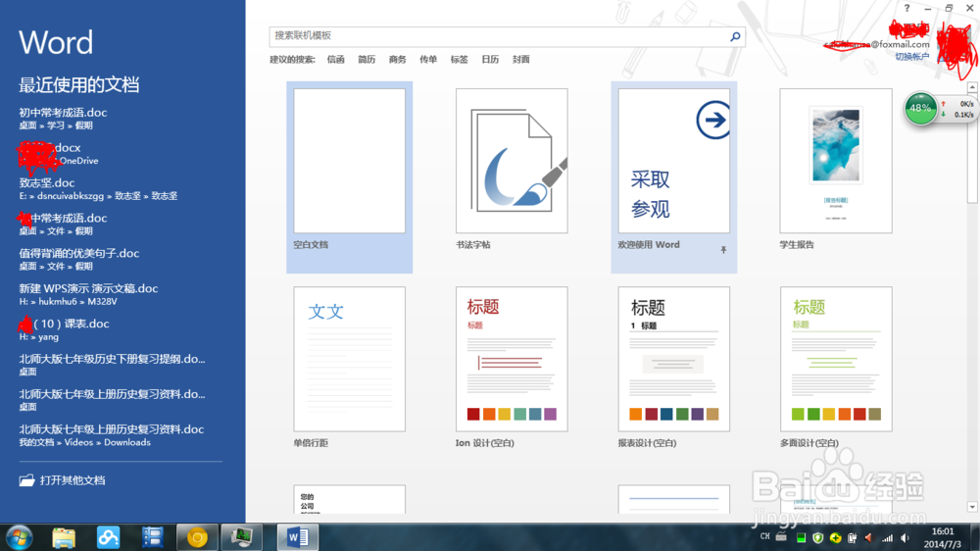The height and width of the screenshot is (551, 980).
Task: Open Windows Start button
Action: tap(20, 537)
